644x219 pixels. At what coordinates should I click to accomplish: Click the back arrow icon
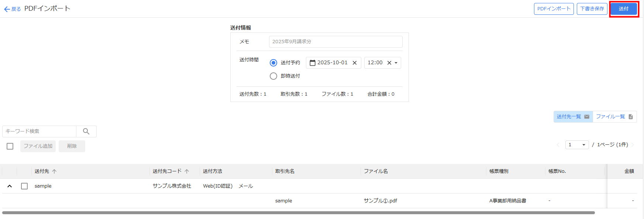tap(7, 9)
